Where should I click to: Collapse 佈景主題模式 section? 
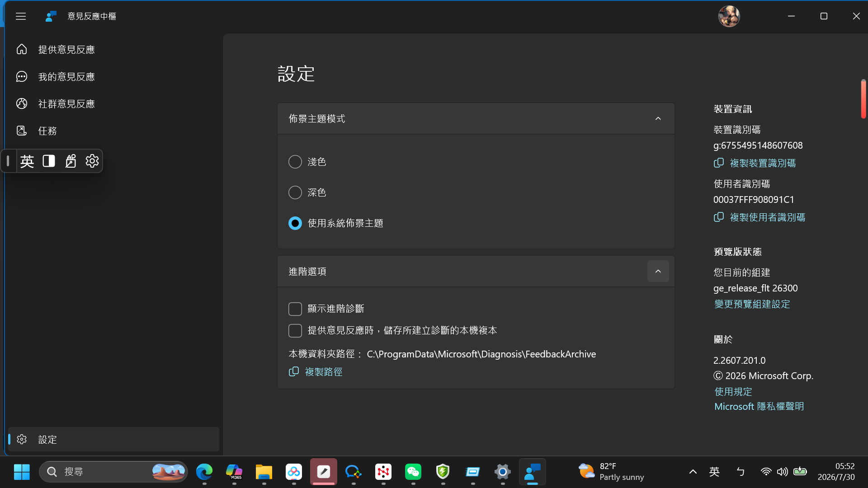click(658, 118)
